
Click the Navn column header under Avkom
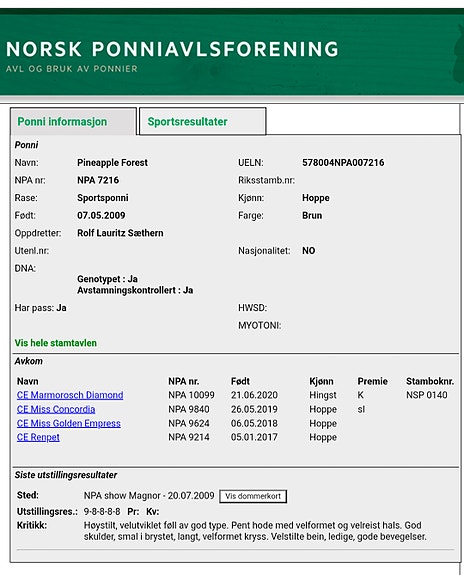click(x=28, y=381)
